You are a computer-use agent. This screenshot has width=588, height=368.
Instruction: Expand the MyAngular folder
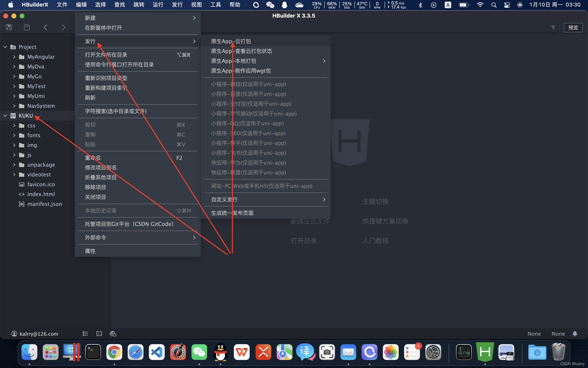coord(14,57)
